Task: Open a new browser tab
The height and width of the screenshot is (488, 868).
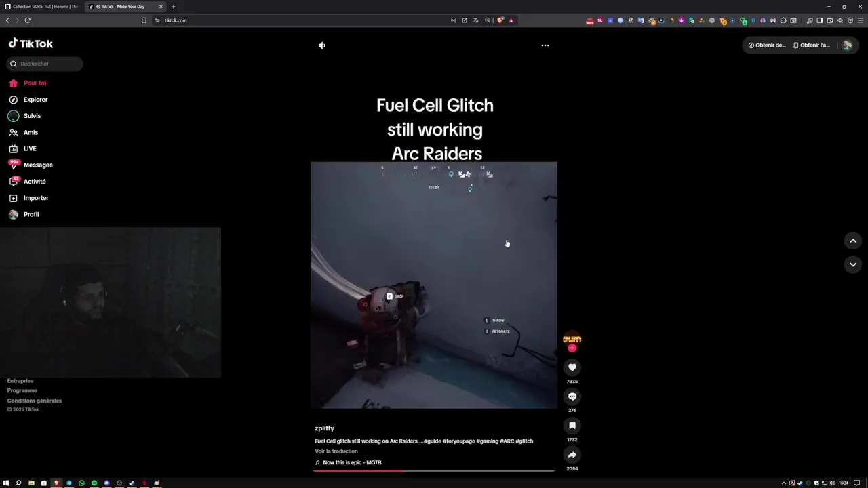Action: (174, 7)
